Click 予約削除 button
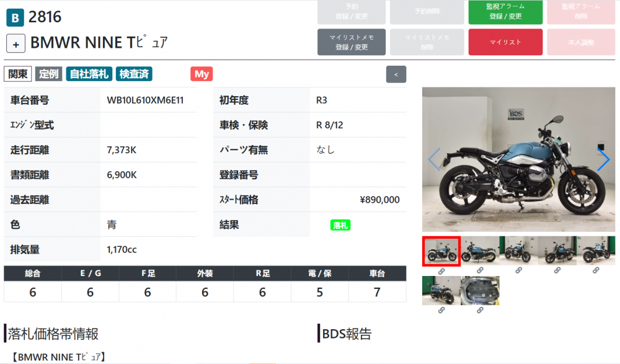This screenshot has height=364, width=620. (427, 12)
